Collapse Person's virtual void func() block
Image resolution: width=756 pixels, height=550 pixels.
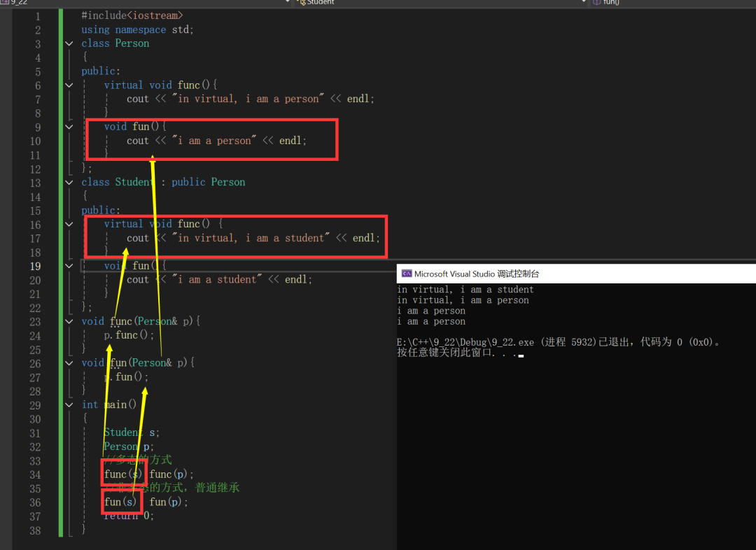[x=69, y=85]
